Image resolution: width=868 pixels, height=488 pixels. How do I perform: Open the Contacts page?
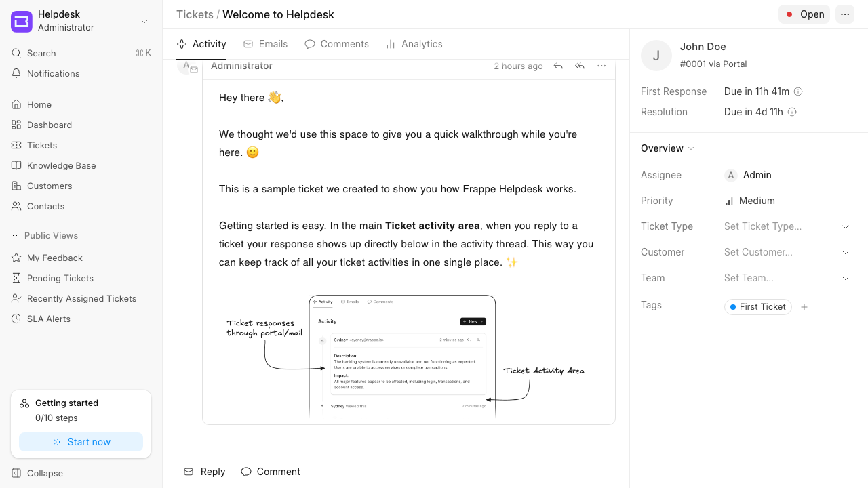[81, 206]
